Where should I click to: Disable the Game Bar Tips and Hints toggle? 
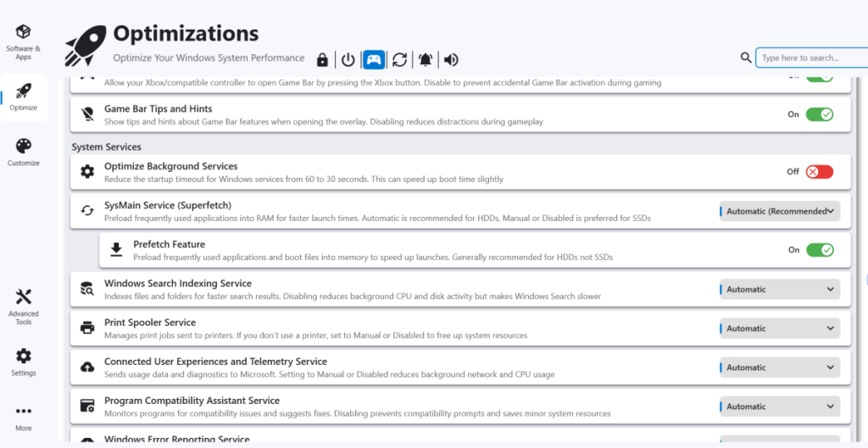pos(819,114)
